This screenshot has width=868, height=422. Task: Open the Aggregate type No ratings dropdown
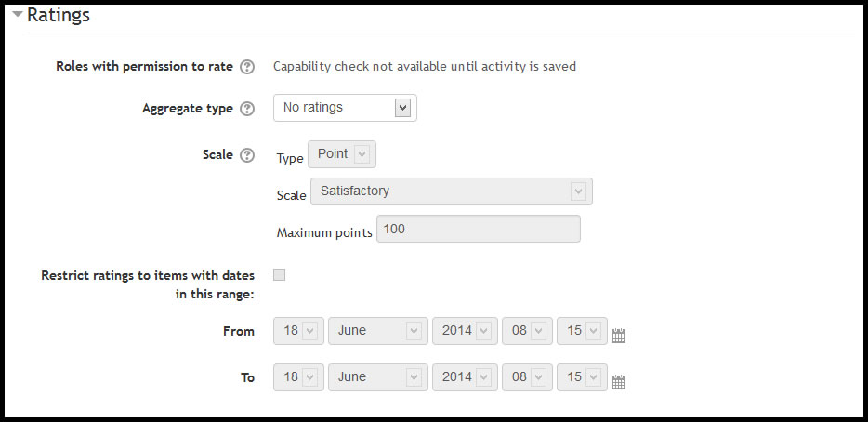click(345, 108)
